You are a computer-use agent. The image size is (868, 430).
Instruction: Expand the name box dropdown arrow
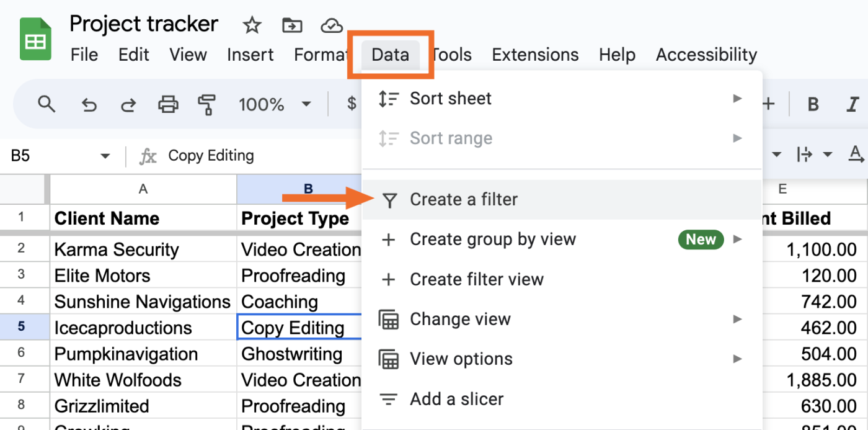(105, 156)
